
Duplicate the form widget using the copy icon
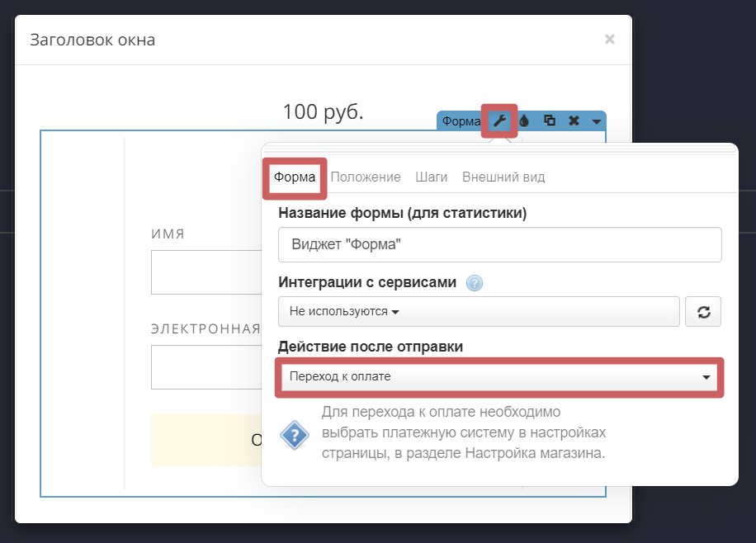coord(549,121)
